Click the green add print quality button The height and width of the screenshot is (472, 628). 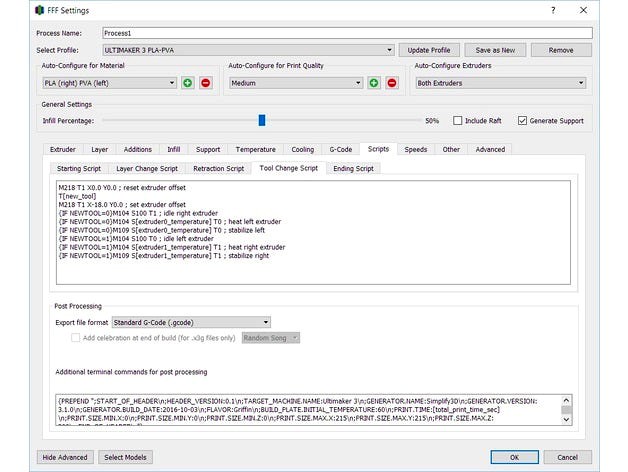pyautogui.click(x=373, y=83)
